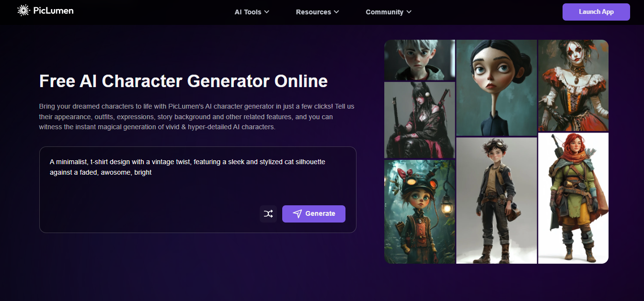Select Community in the navigation bar
The image size is (644, 301).
point(385,12)
